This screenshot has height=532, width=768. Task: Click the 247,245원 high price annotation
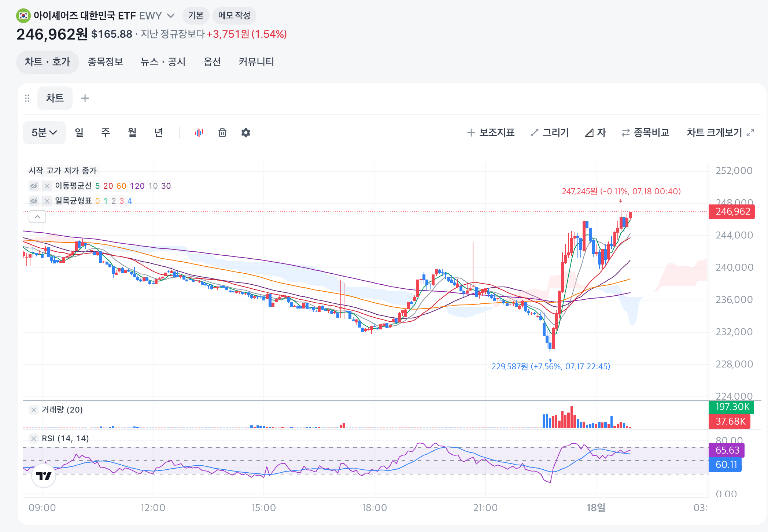click(621, 191)
